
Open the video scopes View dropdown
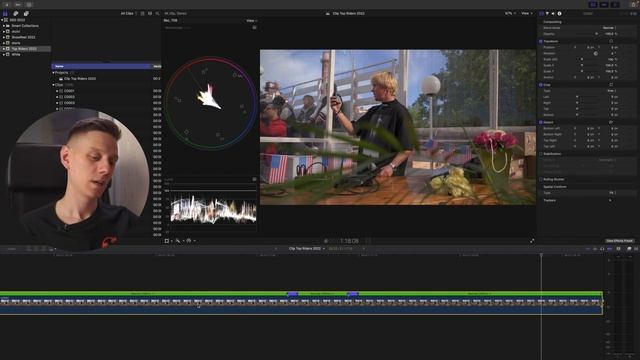pyautogui.click(x=251, y=20)
